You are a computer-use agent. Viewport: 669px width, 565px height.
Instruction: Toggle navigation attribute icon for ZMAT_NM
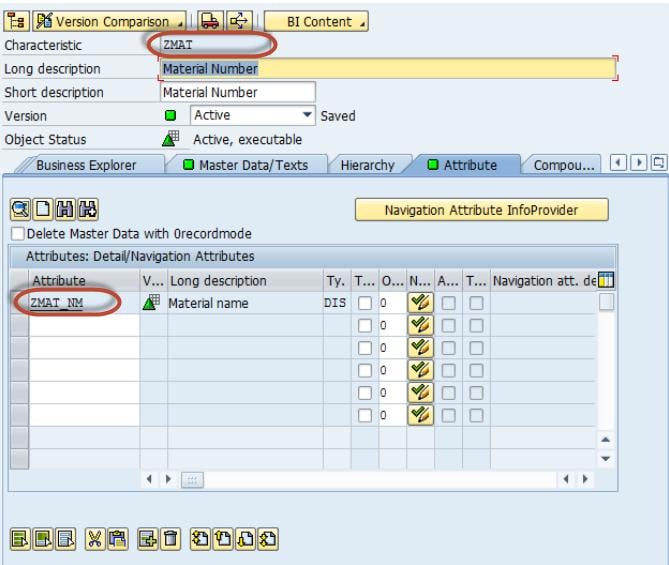(x=420, y=303)
